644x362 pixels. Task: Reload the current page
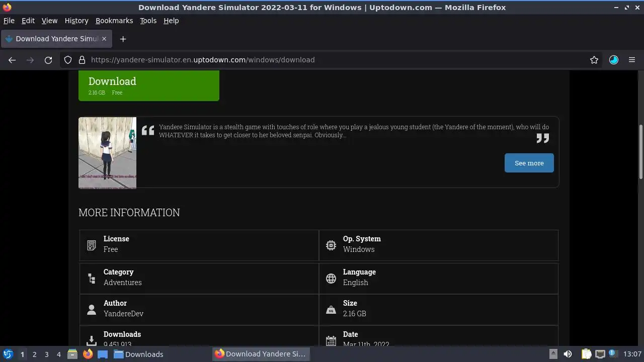tap(48, 60)
